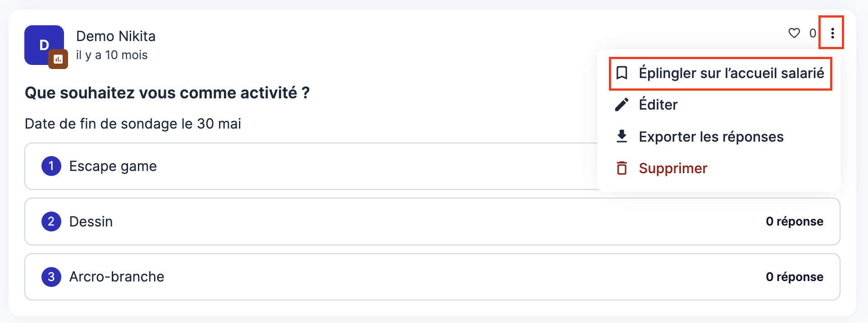The width and height of the screenshot is (868, 323).
Task: Click the like count number
Action: (813, 33)
